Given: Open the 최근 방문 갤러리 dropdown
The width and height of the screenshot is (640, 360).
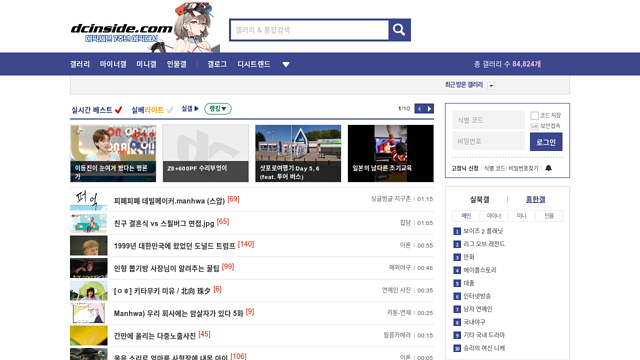Looking at the screenshot, I should (491, 86).
